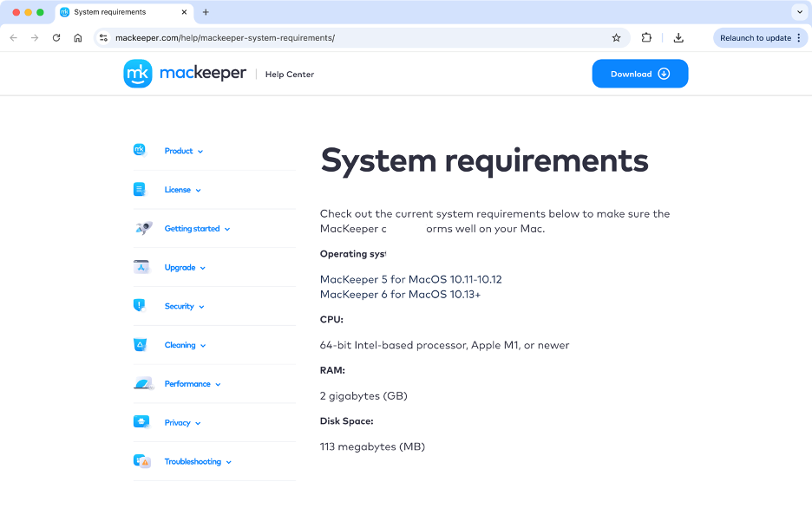
Task: Click the browser extensions puzzle icon
Action: pos(646,37)
